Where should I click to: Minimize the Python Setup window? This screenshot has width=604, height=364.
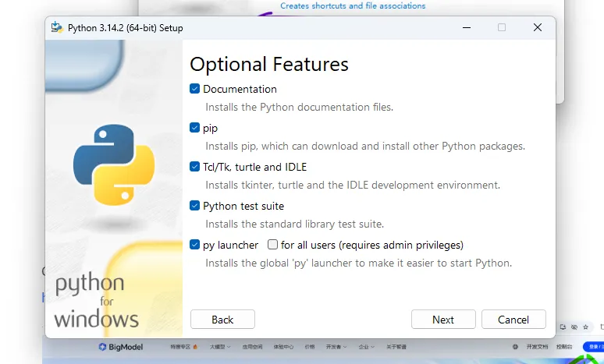[466, 27]
